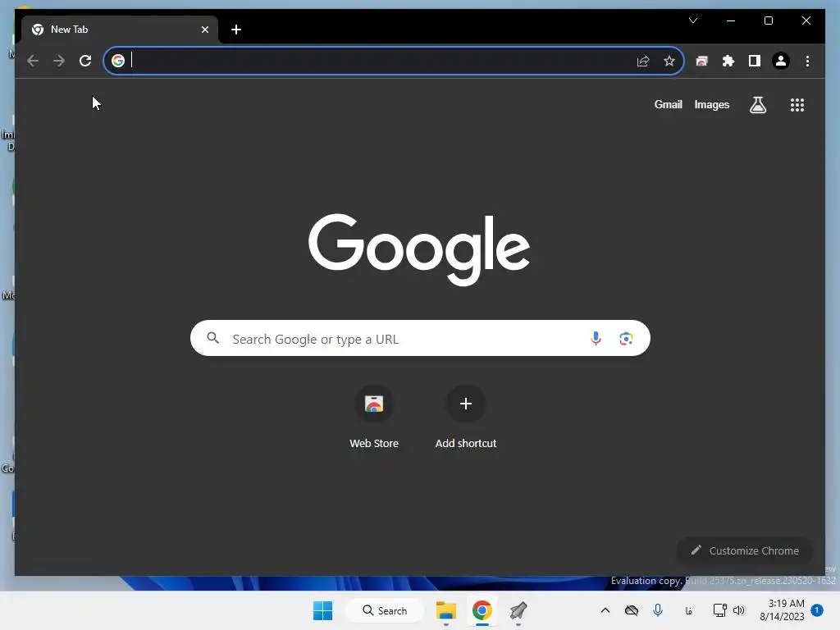This screenshot has height=630, width=840.
Task: Close the Chrome window
Action: pos(806,21)
